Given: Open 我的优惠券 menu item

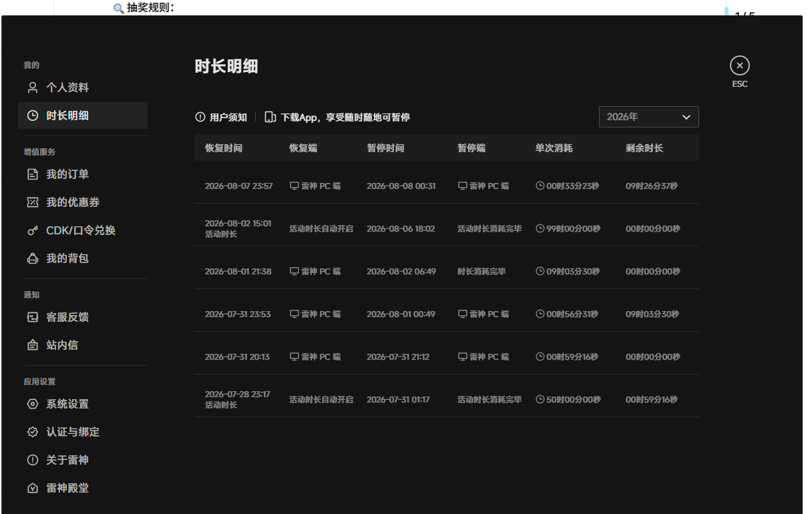Looking at the screenshot, I should point(83,202).
